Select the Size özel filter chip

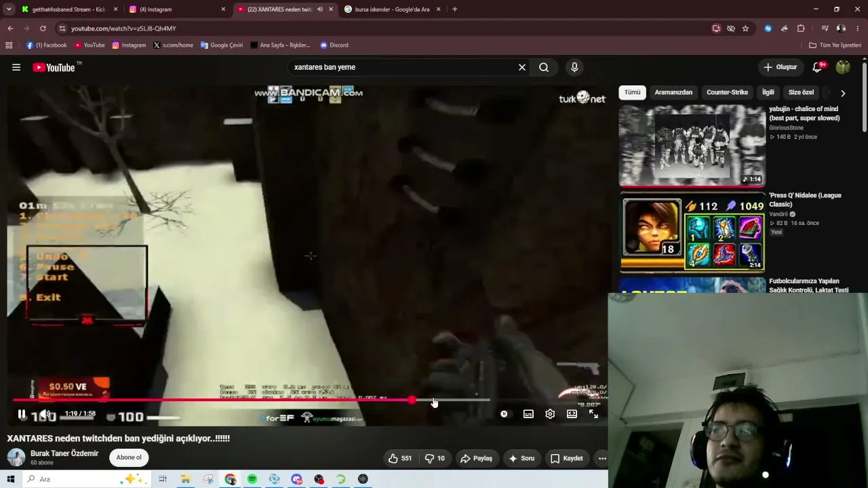tap(801, 92)
